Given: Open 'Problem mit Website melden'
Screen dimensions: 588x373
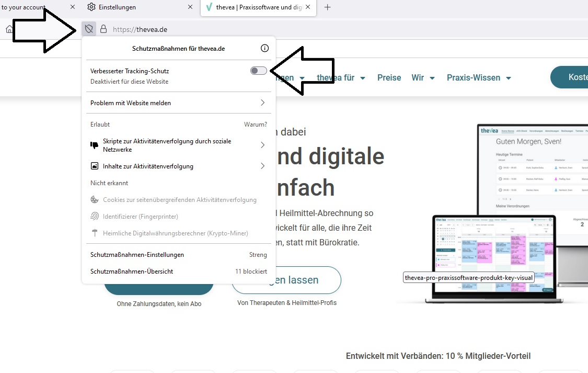Looking at the screenshot, I should click(179, 103).
